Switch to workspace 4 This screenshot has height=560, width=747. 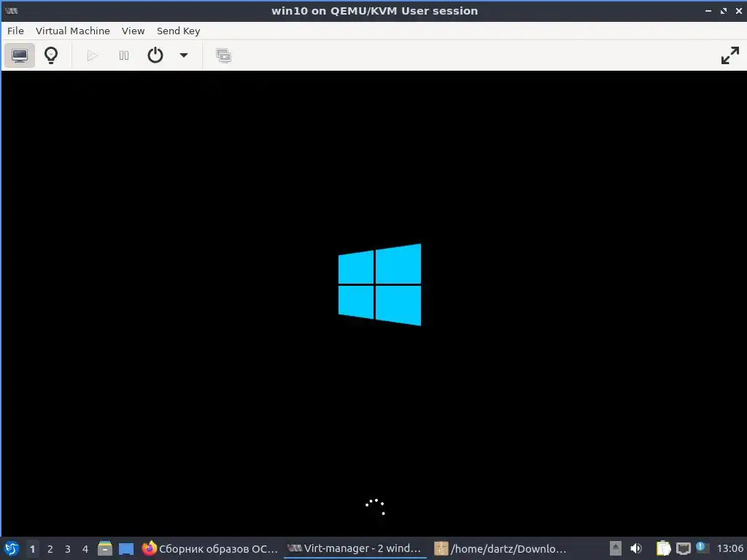click(85, 549)
